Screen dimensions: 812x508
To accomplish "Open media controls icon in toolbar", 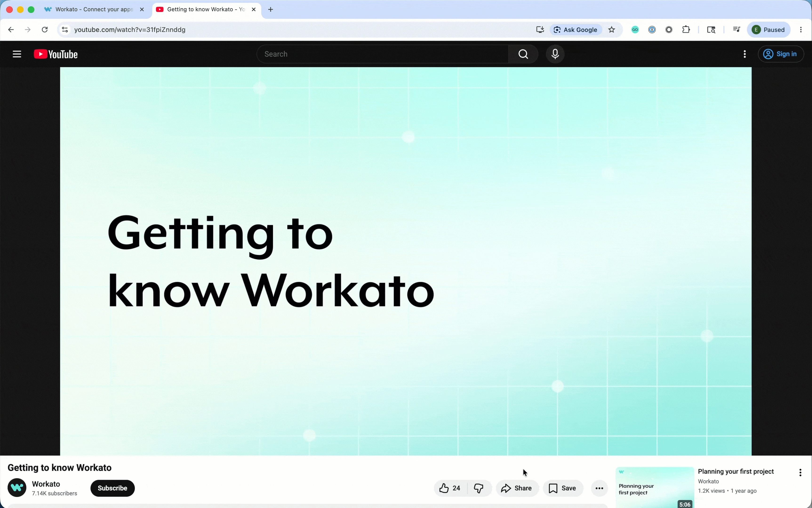I will [x=736, y=30].
